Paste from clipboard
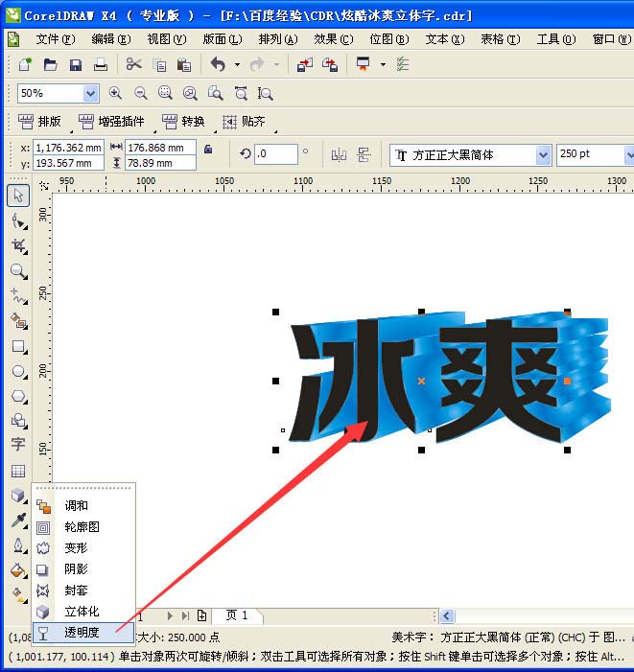 (x=184, y=65)
